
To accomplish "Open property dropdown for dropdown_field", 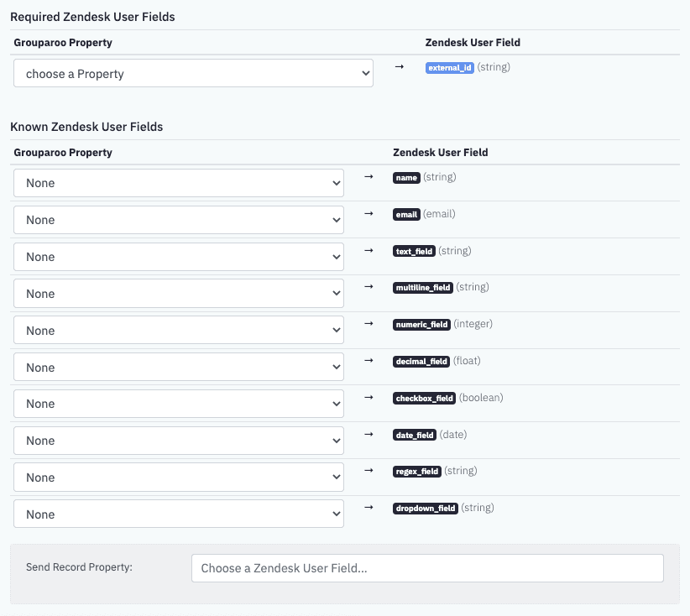I will 179,514.
